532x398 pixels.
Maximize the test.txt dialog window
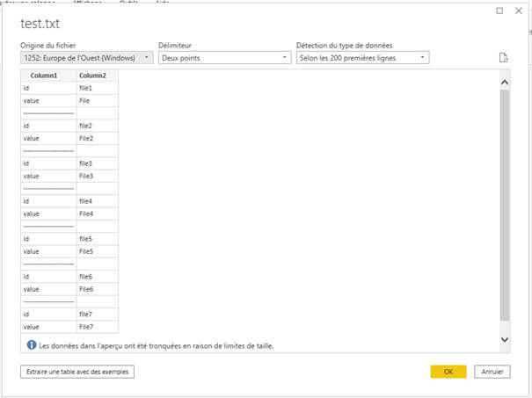[x=499, y=11]
